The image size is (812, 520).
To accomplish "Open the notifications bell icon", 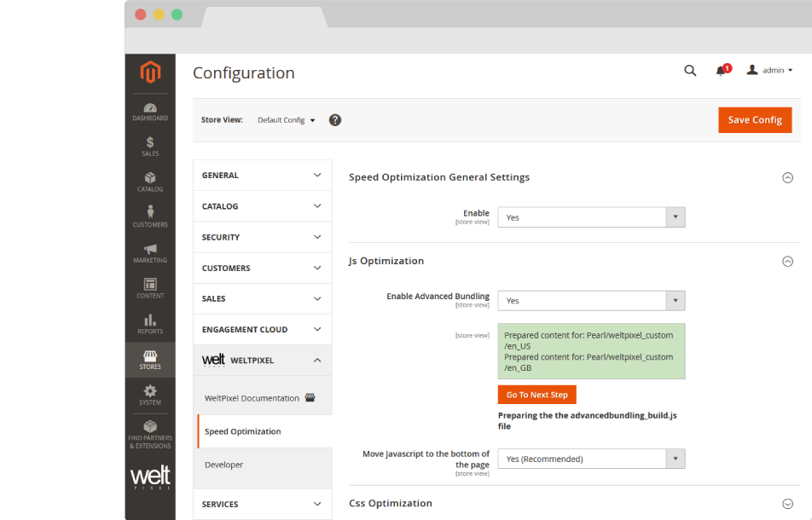I will tap(721, 71).
